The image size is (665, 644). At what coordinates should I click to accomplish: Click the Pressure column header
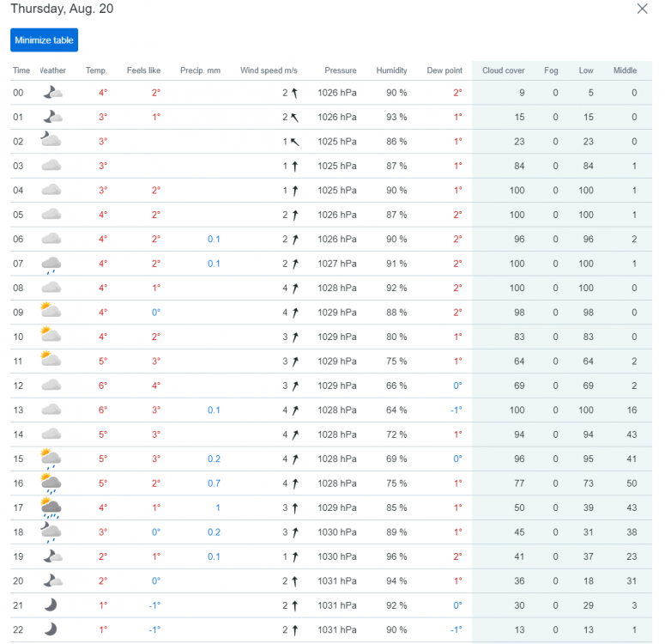click(x=341, y=70)
